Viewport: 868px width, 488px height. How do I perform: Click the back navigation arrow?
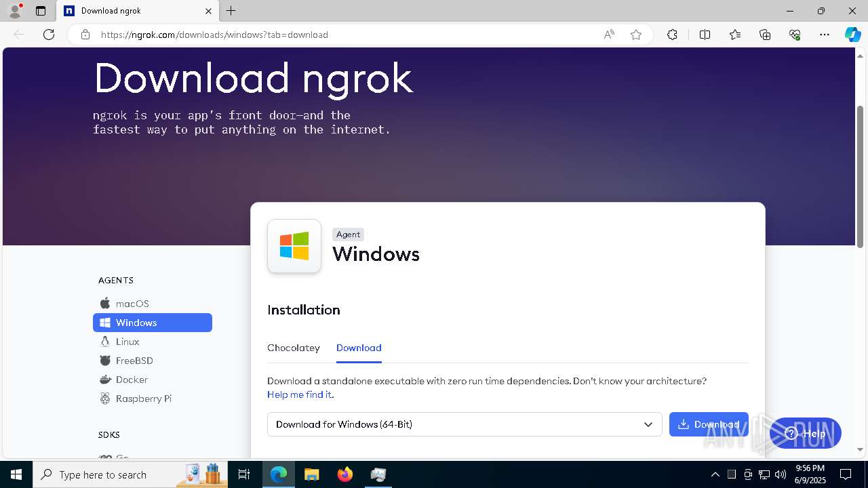pyautogui.click(x=19, y=35)
